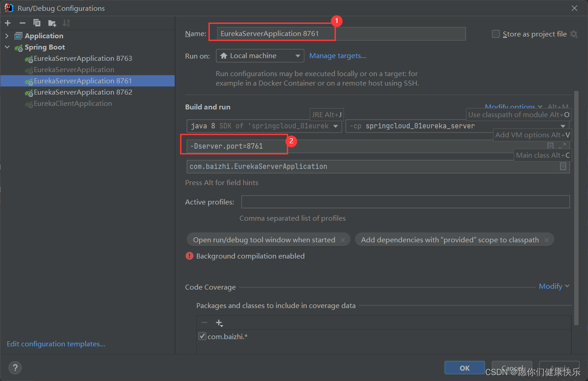
Task: Expand the VM options field editor
Action: (x=562, y=146)
